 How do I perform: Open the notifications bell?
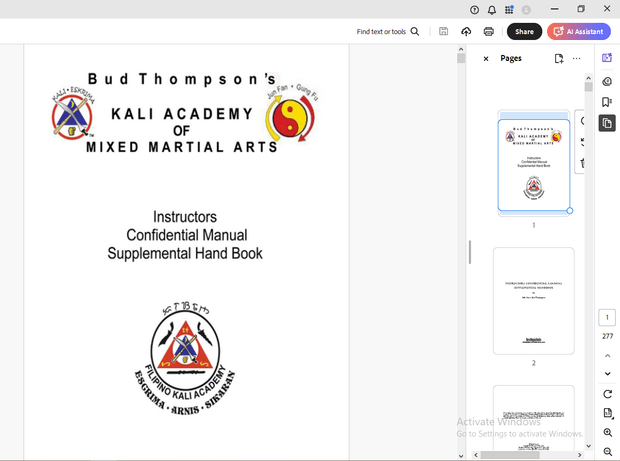click(x=491, y=10)
